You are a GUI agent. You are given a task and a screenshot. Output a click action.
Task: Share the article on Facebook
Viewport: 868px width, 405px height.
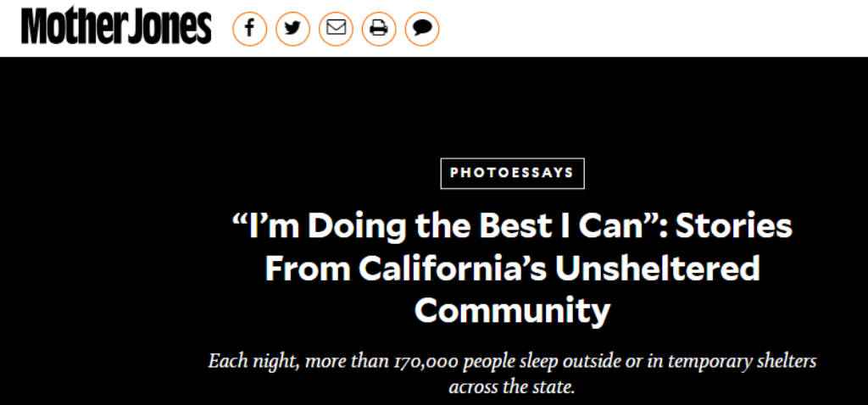(249, 29)
